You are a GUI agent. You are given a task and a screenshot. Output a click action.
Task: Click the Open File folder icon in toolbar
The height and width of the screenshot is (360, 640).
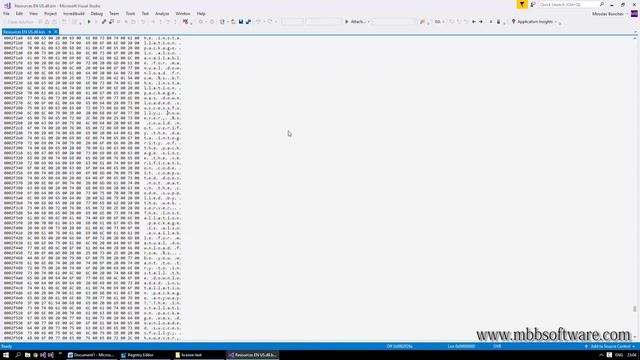[233, 22]
